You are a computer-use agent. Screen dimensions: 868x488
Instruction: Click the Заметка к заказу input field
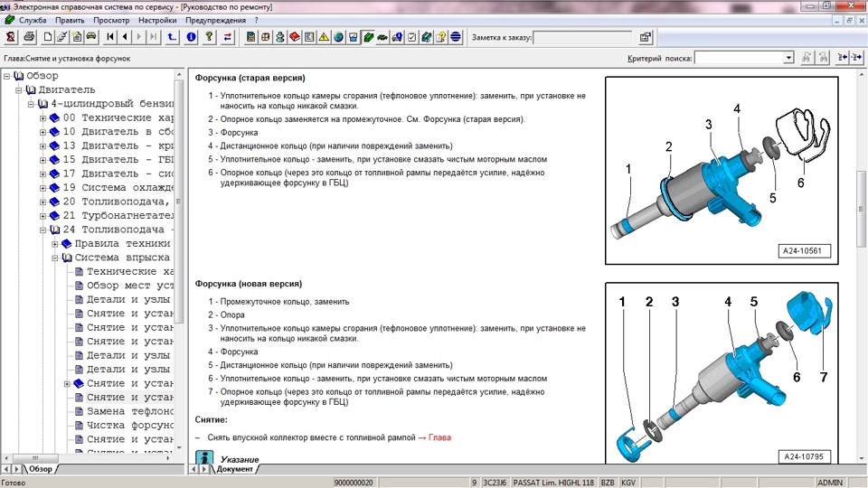[583, 38]
